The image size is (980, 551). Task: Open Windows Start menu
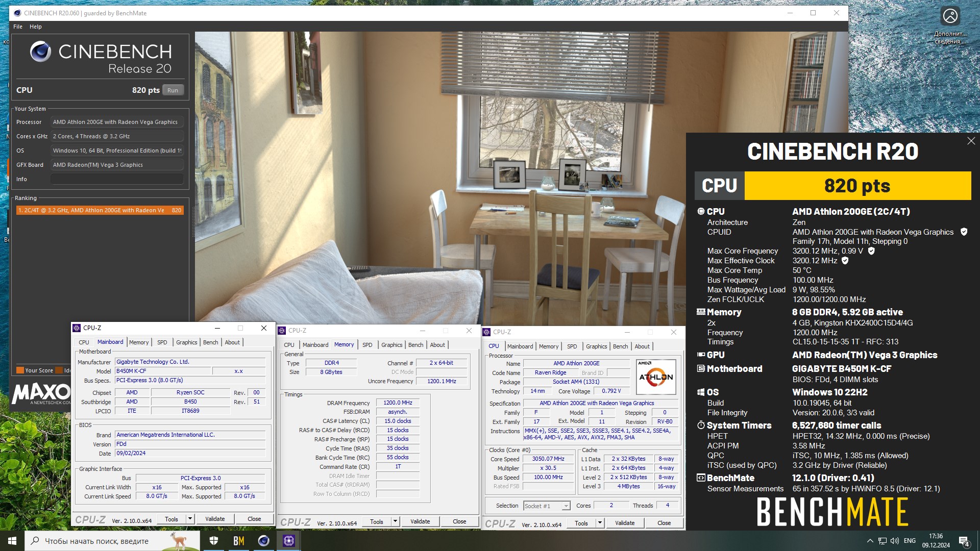pyautogui.click(x=12, y=541)
